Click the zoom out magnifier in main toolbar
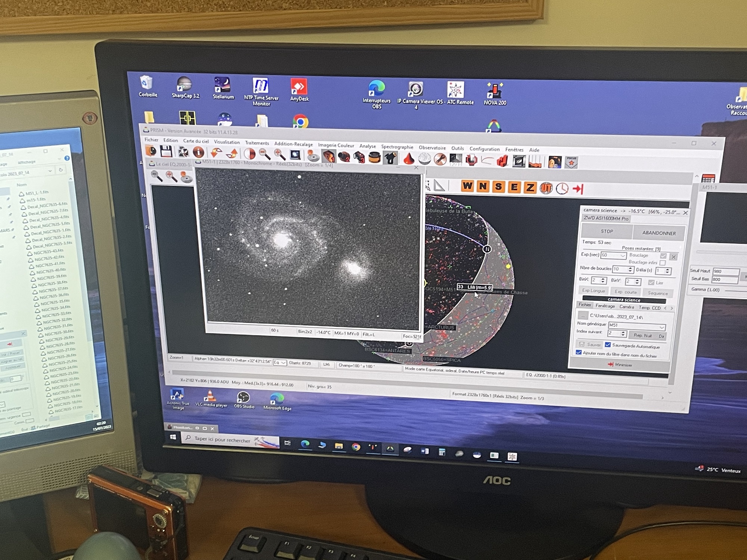Image resolution: width=747 pixels, height=560 pixels. [265, 154]
